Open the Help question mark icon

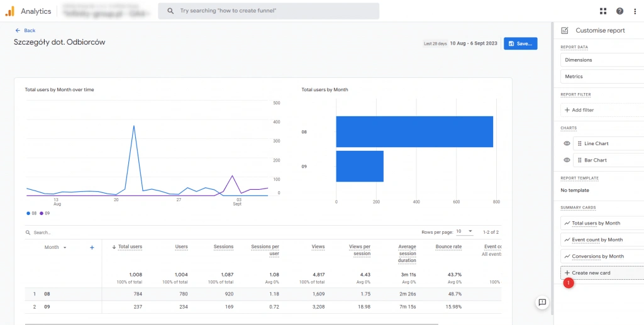pyautogui.click(x=619, y=11)
